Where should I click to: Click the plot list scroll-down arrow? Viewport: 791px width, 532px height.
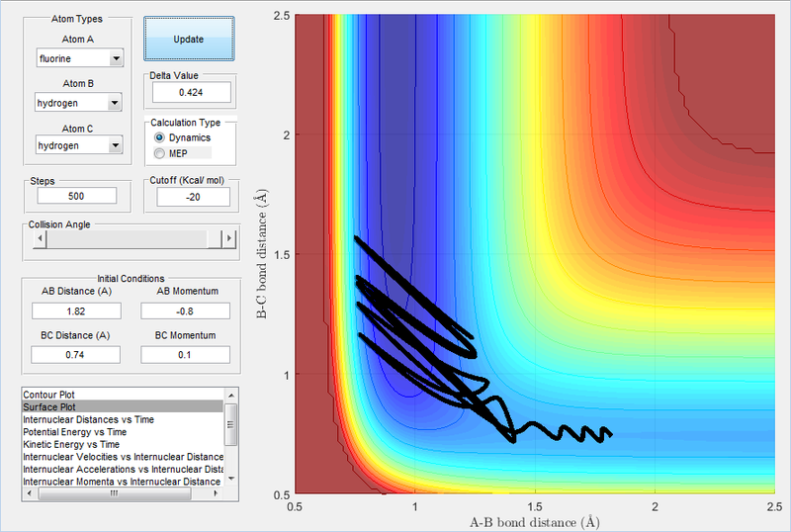(231, 479)
